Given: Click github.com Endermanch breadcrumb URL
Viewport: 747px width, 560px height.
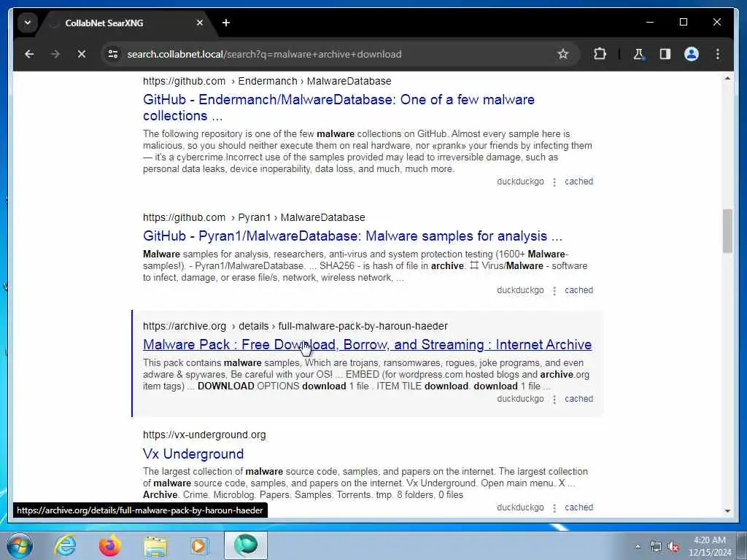Looking at the screenshot, I should [x=267, y=82].
